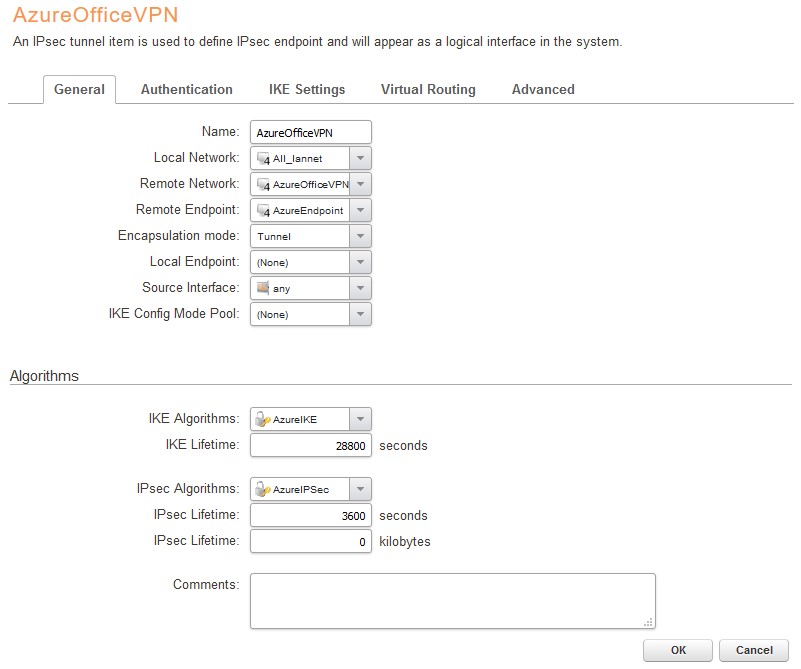Viewport: 801px width, 669px height.
Task: Click the '(None)' Local Endpoint value
Action: [272, 262]
